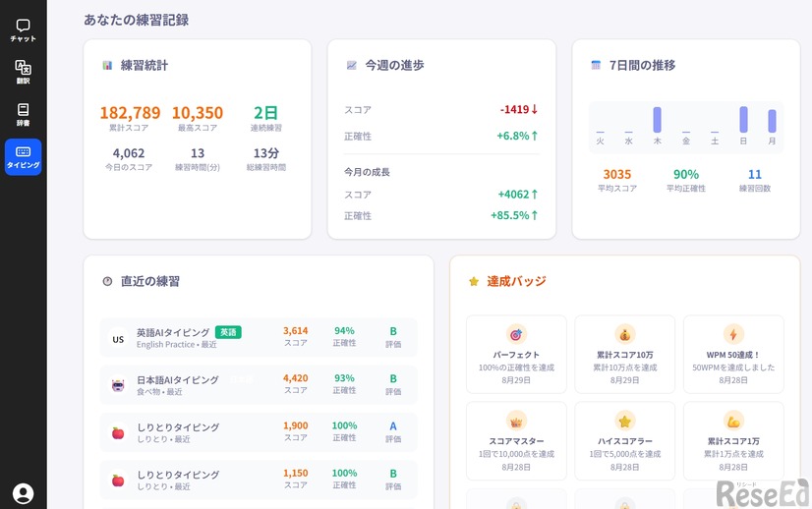
Task: Click the A grade in しりとり row
Action: (393, 426)
